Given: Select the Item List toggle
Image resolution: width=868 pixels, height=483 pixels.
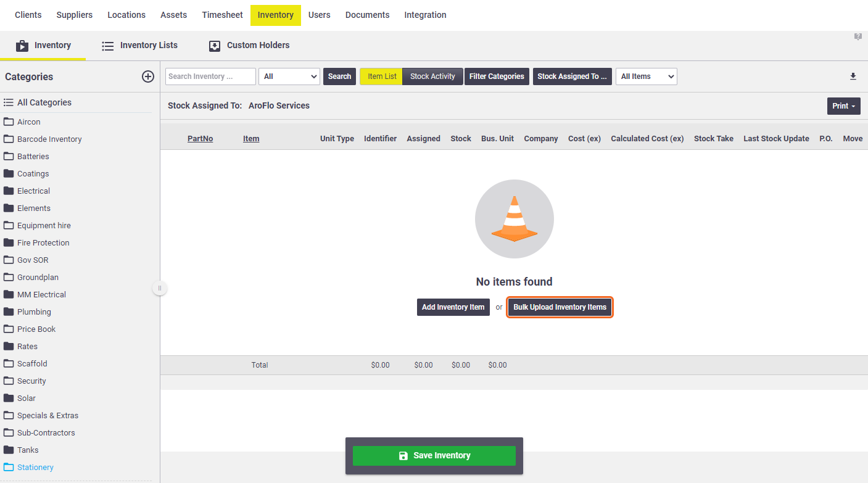Looking at the screenshot, I should point(381,76).
